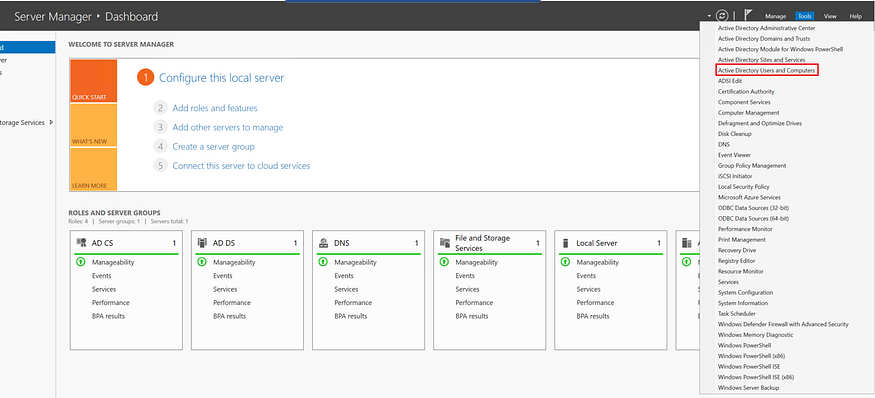Click the AD CS role icon
The image size is (875, 398).
(81, 243)
